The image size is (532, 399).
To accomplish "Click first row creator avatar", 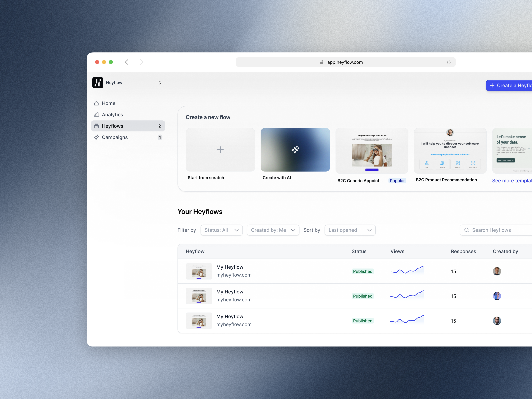I will 497,271.
